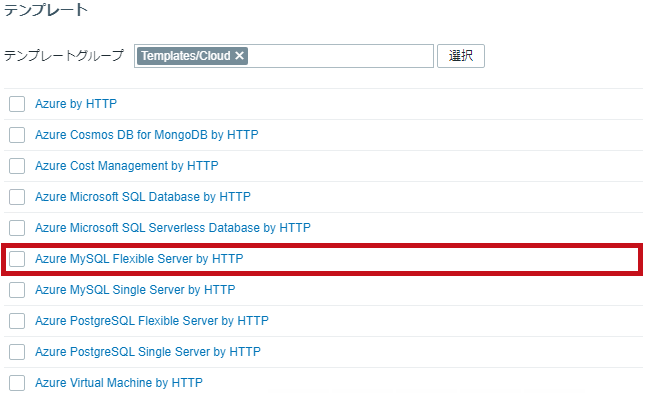Tick Azure PostgreSQL Single Server checkbox
The width and height of the screenshot is (645, 393).
click(17, 352)
